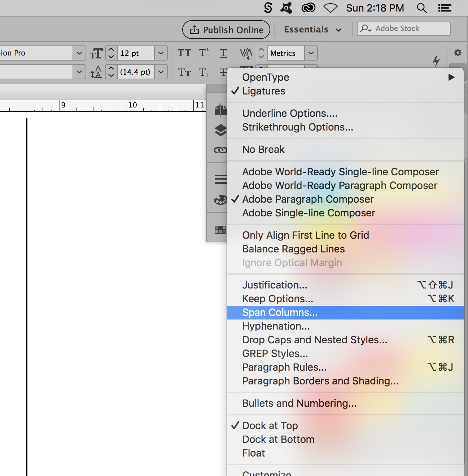Image resolution: width=468 pixels, height=476 pixels.
Task: Choose Float for the control panel
Action: click(x=345, y=453)
